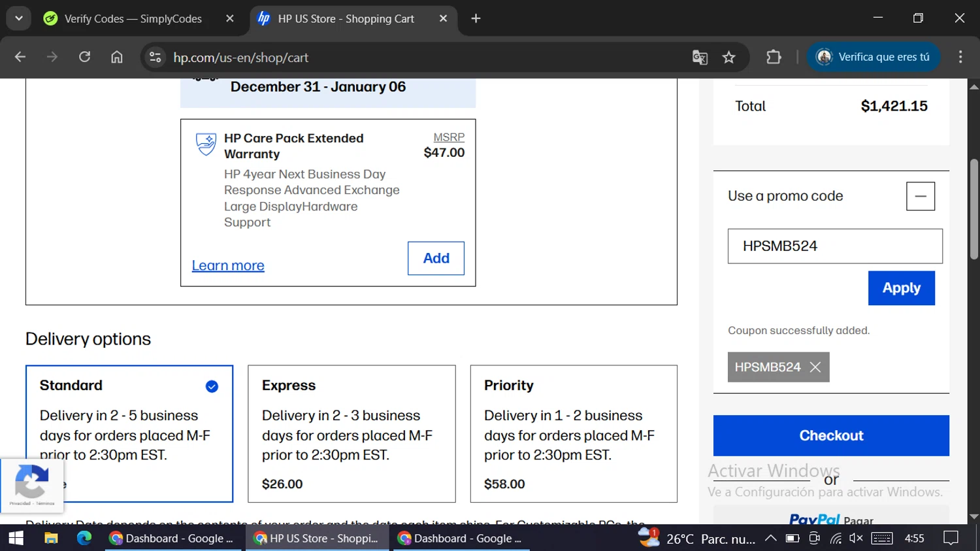Click Coupon successfully added message

pos(799,330)
